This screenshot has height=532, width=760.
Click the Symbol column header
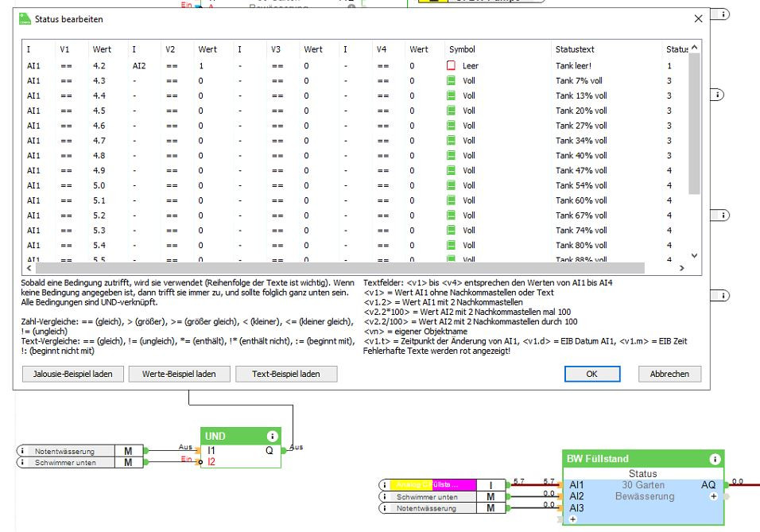pyautogui.click(x=462, y=49)
